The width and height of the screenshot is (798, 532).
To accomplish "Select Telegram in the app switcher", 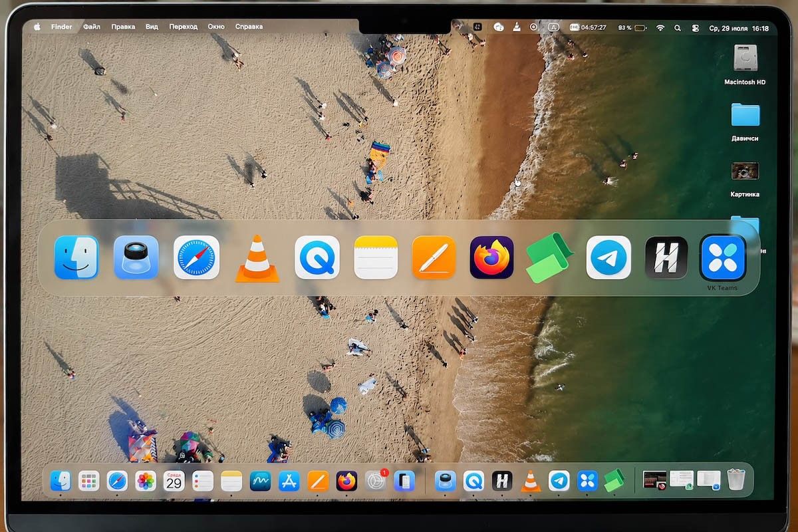I will [608, 257].
